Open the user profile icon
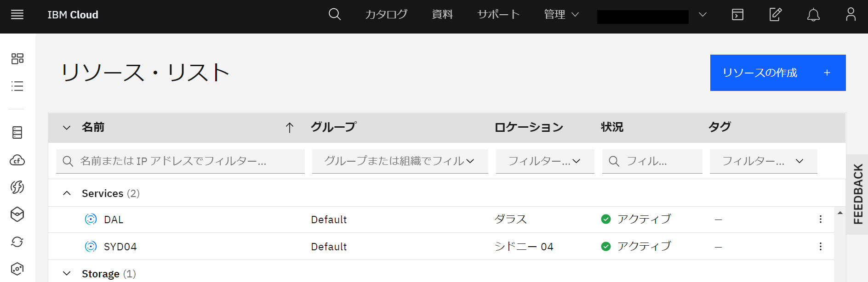 pos(851,15)
